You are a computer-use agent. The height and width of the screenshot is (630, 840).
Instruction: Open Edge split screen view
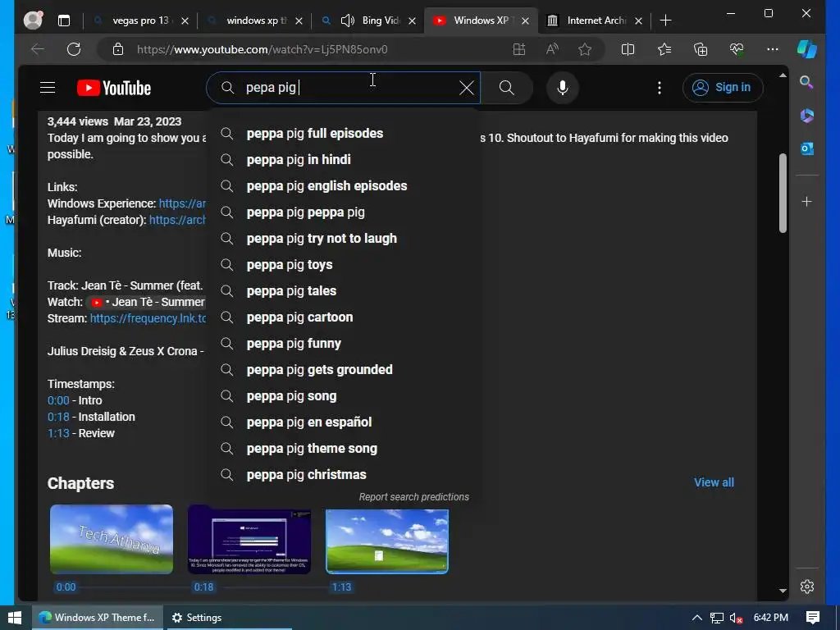(x=628, y=49)
